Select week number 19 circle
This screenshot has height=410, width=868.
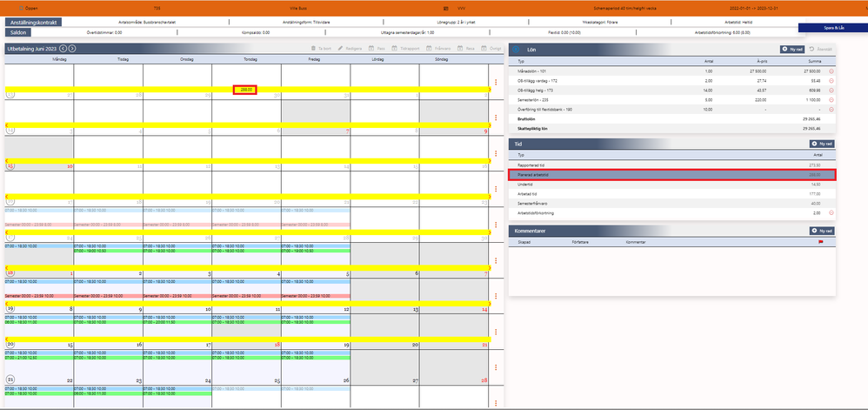10,308
